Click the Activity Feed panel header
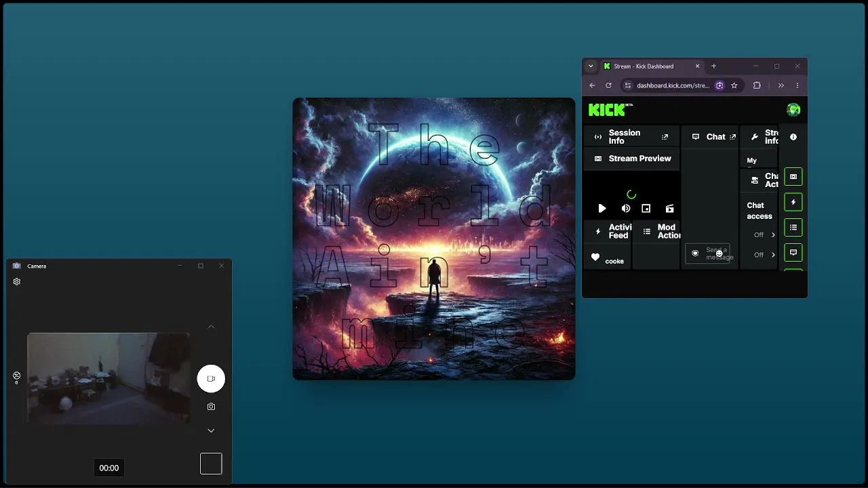Screen dimensions: 868x488 608,231
